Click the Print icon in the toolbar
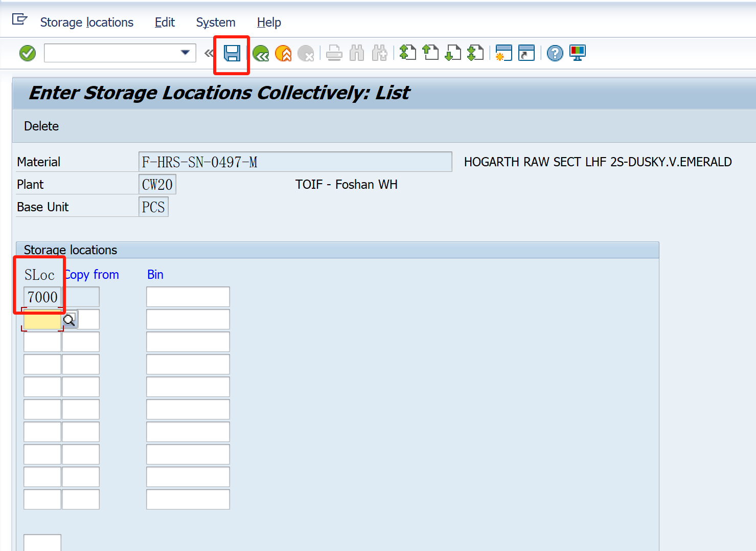 coord(334,53)
